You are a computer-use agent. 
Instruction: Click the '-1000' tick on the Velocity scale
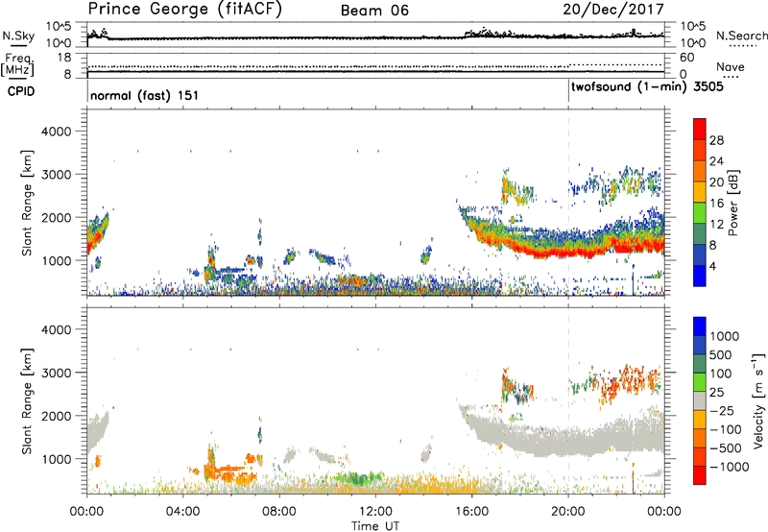pyautogui.click(x=730, y=467)
